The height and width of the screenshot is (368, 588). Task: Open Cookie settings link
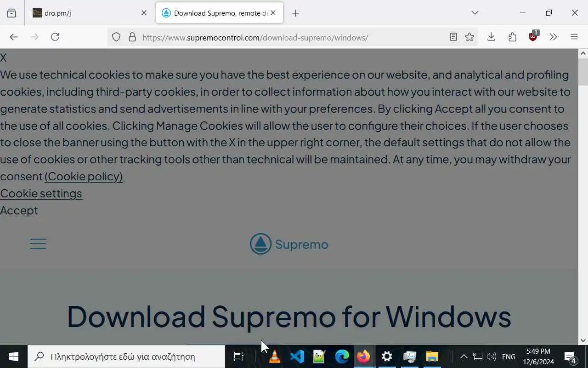41,193
